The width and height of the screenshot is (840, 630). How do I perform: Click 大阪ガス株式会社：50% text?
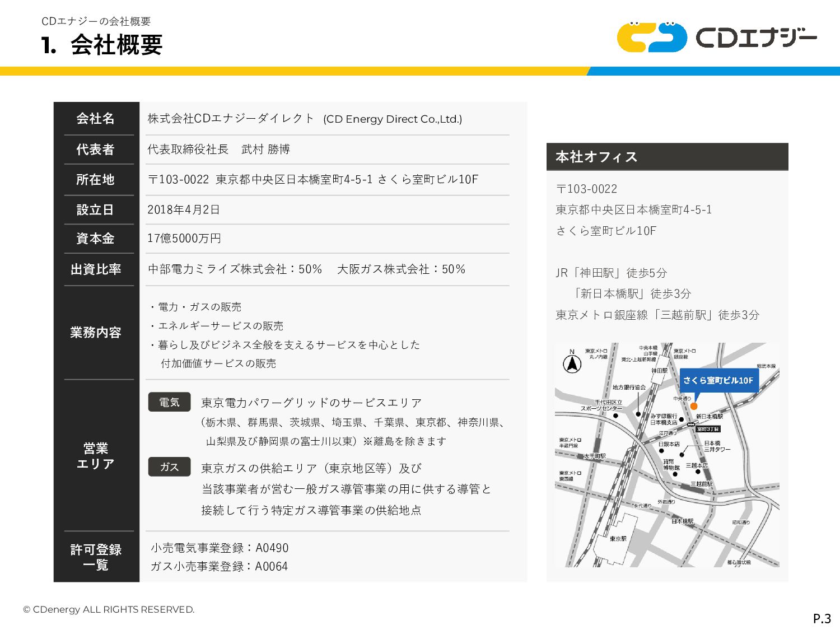[x=402, y=269]
